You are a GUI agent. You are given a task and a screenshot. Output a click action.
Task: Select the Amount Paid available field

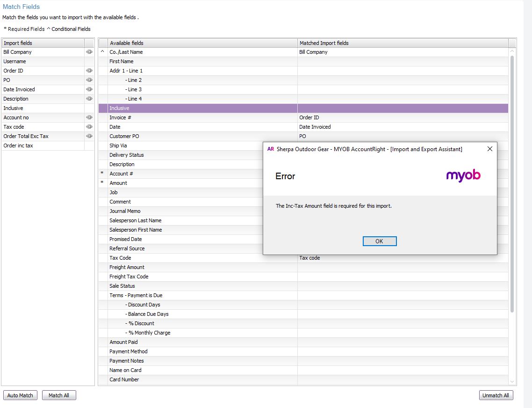(x=202, y=342)
